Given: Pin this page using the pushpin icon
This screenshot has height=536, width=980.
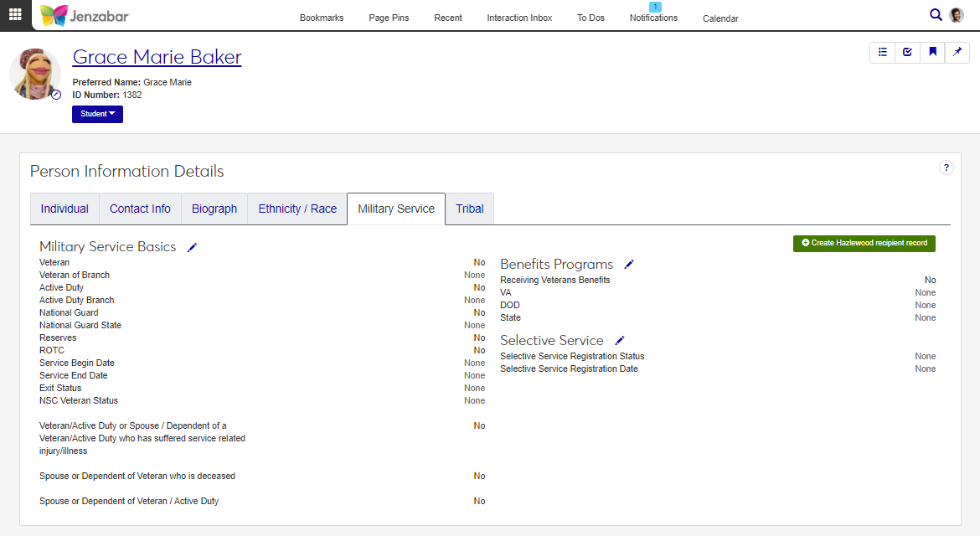Looking at the screenshot, I should coord(957,52).
